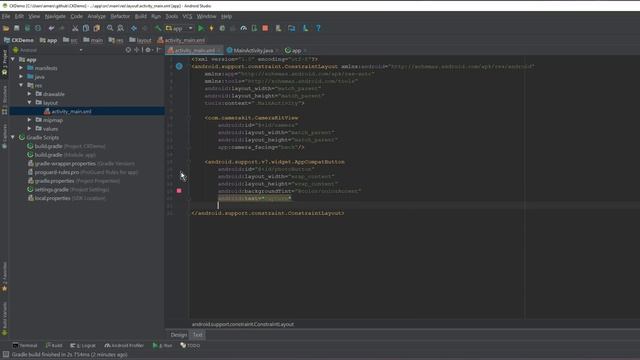Click the Replace magnifier icon

(120, 28)
